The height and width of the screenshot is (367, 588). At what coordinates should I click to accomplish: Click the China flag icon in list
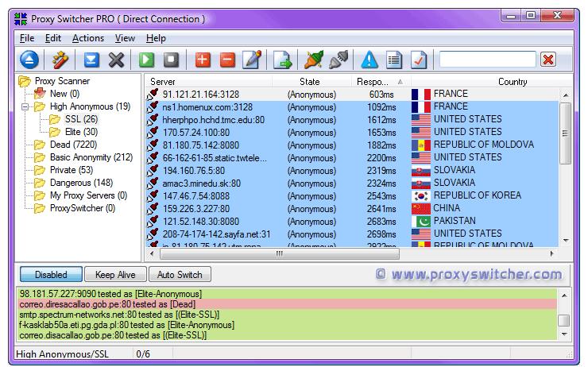[x=421, y=208]
